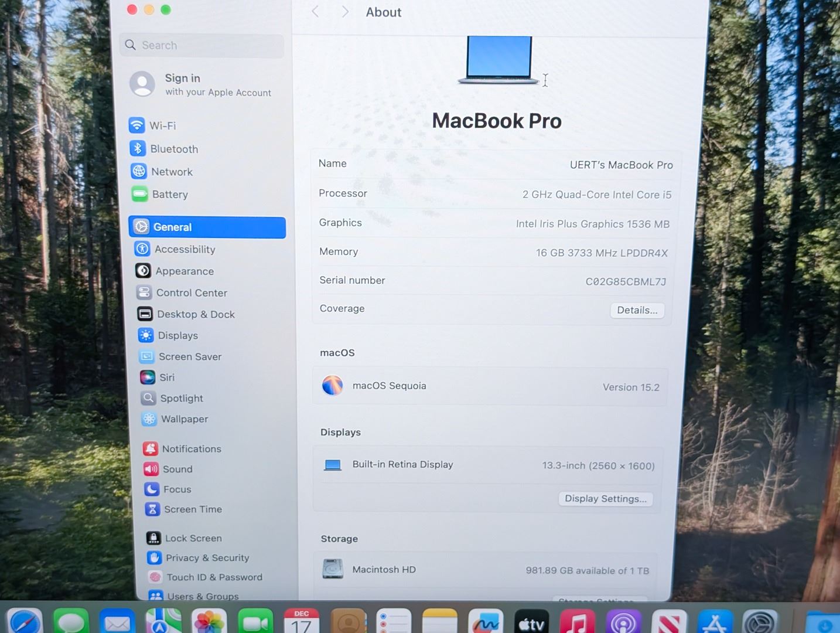
Task: Open the Battery settings pane
Action: click(x=169, y=195)
